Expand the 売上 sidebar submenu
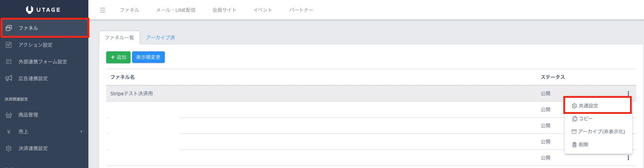644x168 pixels. click(x=44, y=131)
